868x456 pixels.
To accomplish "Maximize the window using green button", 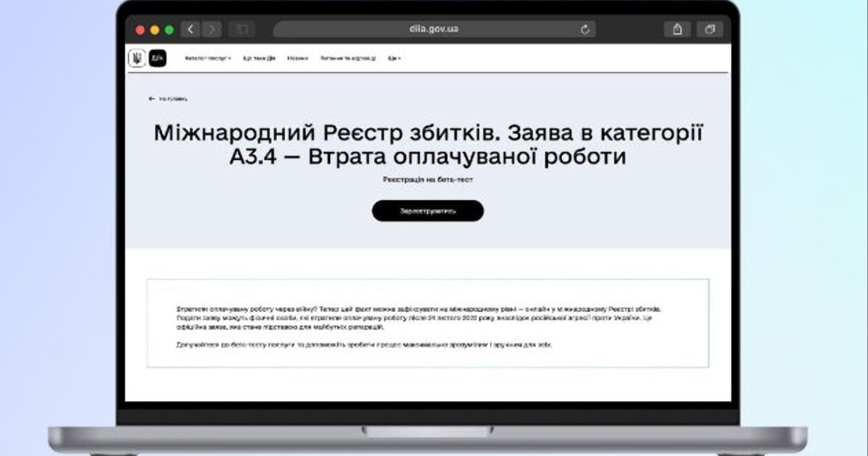I will [169, 30].
